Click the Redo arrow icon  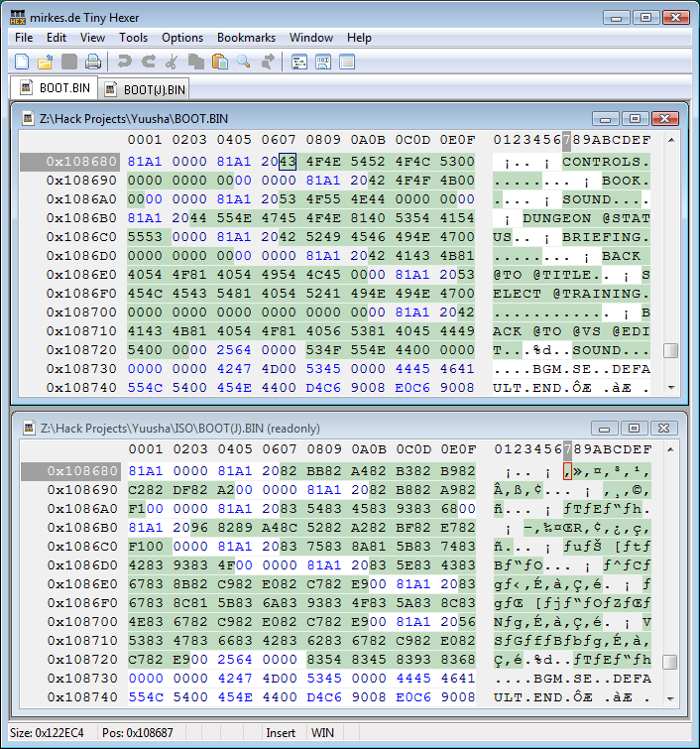click(149, 62)
